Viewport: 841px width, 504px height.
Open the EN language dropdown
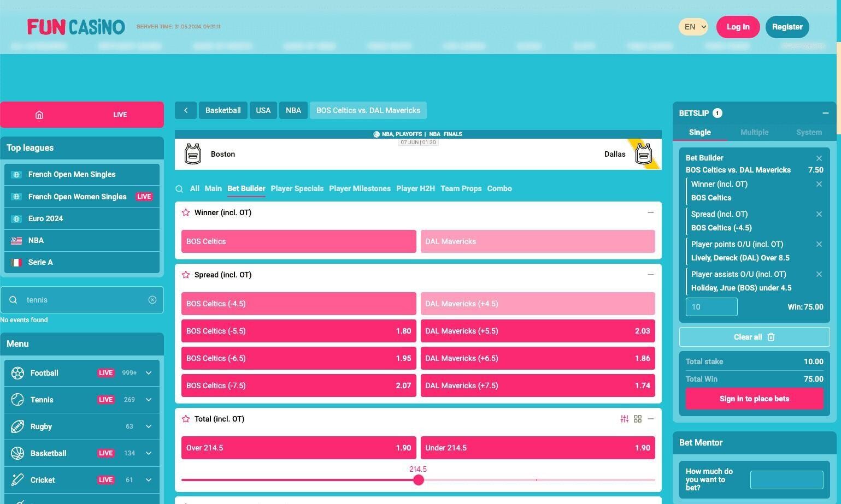tap(693, 27)
